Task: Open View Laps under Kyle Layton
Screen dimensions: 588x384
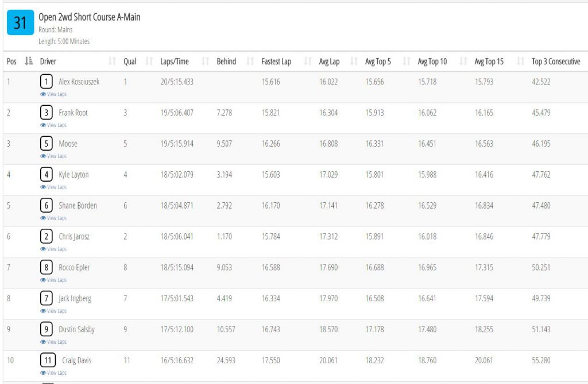Action: pos(53,187)
